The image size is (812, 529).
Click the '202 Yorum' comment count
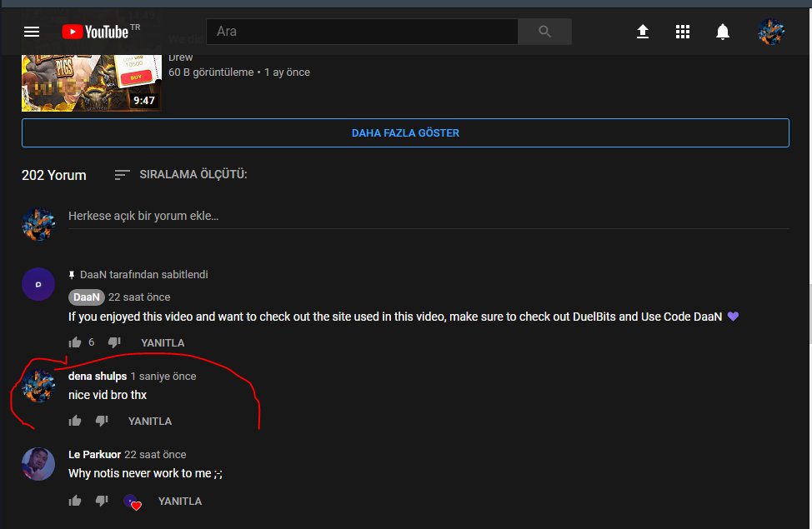[x=54, y=175]
